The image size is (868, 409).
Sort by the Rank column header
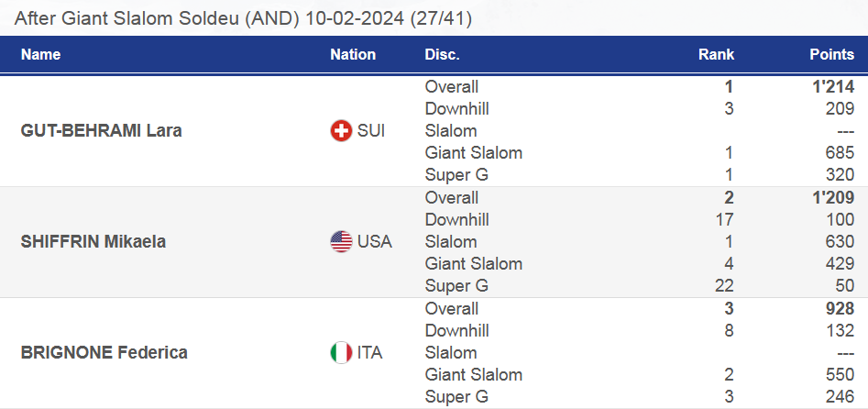pos(716,55)
